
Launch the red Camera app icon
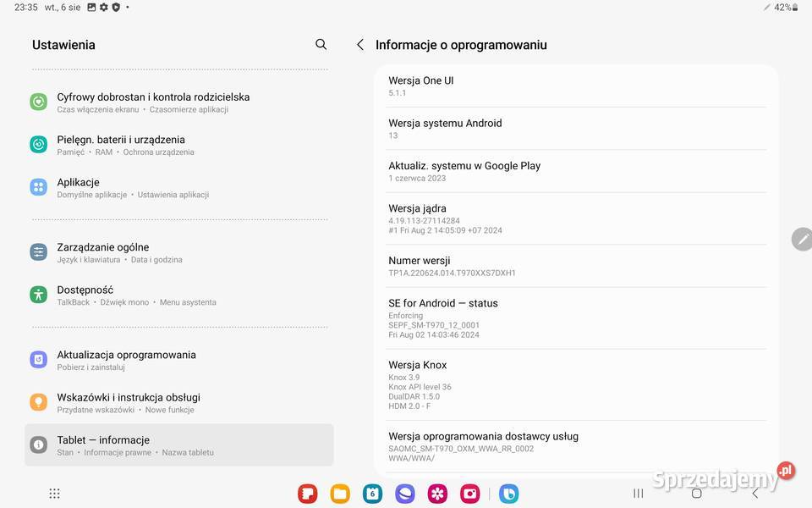470,494
